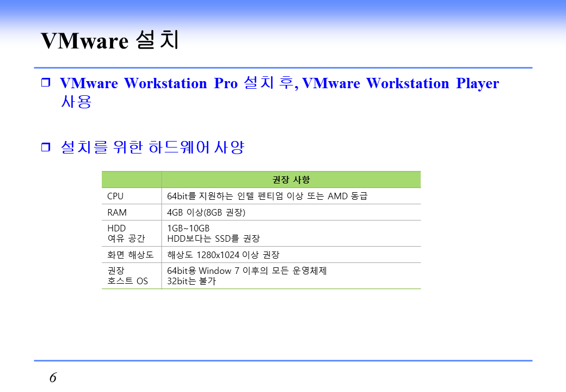Select the 'RAM' row label
566x392 pixels.
point(117,212)
